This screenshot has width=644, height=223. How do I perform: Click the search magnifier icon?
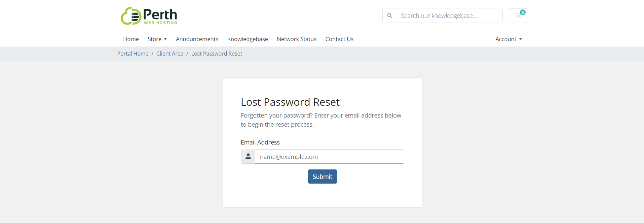pos(390,15)
